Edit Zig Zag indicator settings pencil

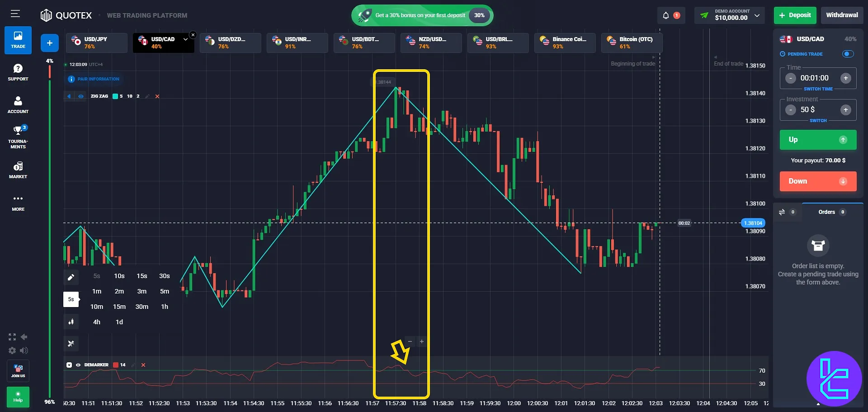coord(147,96)
